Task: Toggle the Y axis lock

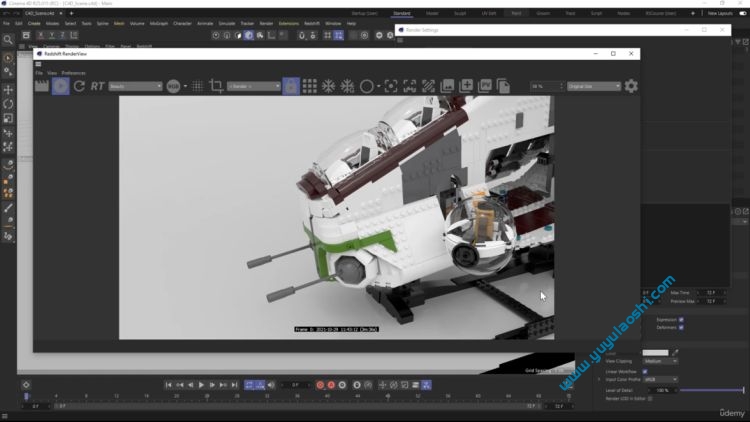Action: coord(52,35)
